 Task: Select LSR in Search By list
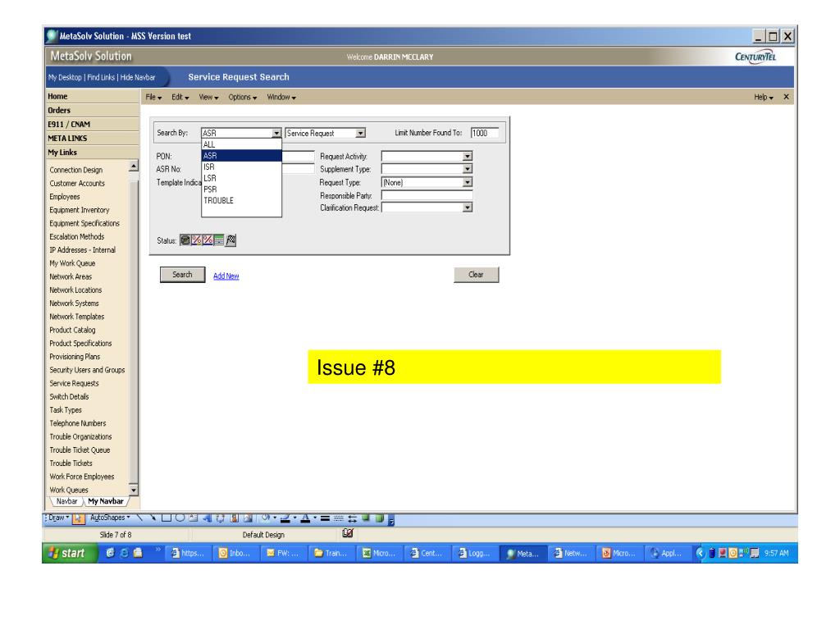(x=242, y=178)
